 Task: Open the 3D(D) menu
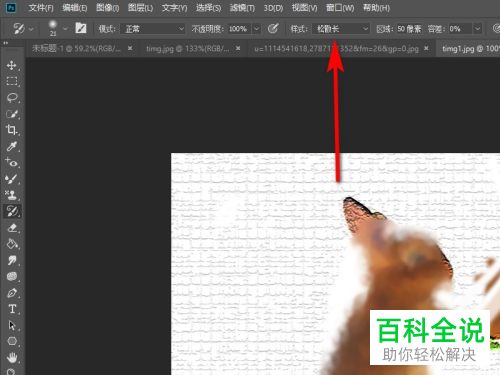coord(273,8)
